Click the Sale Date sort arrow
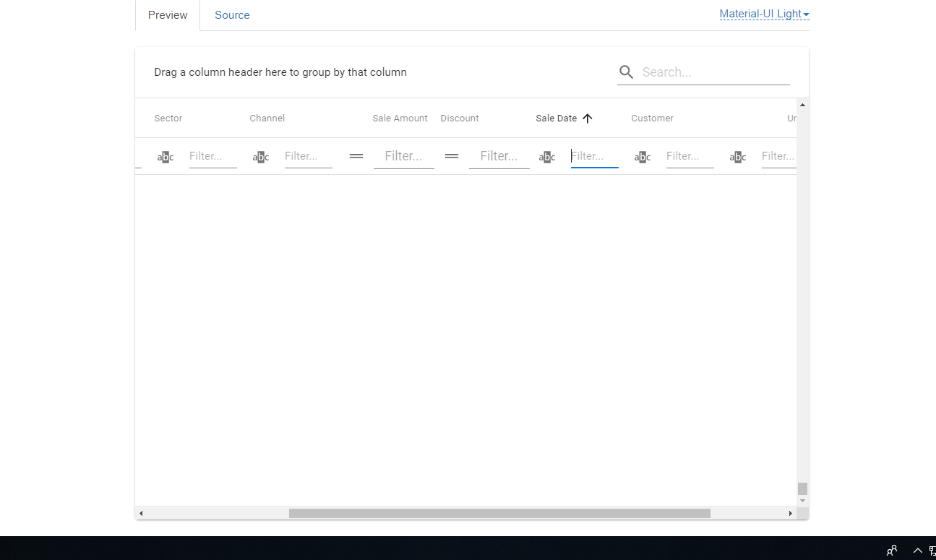The width and height of the screenshot is (936, 560). tap(587, 118)
